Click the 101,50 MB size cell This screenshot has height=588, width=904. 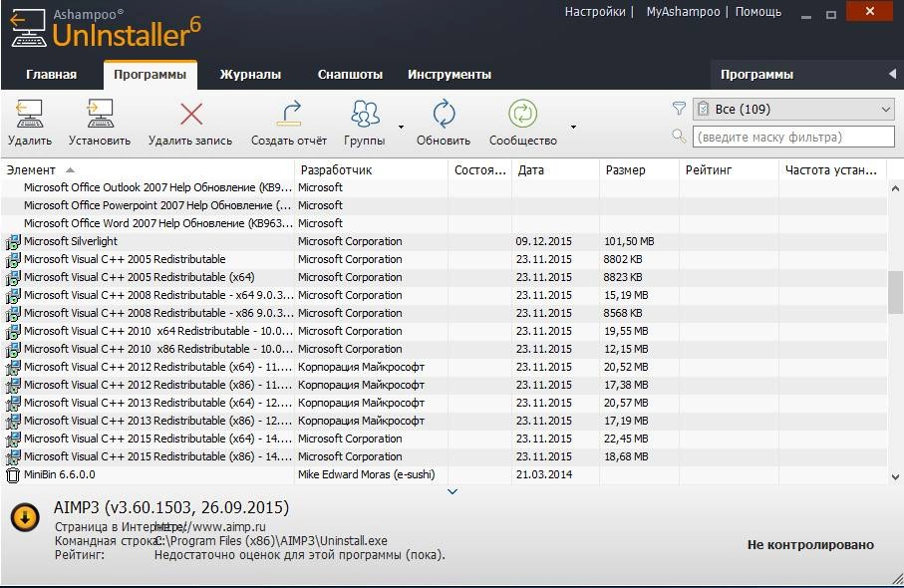click(x=629, y=241)
